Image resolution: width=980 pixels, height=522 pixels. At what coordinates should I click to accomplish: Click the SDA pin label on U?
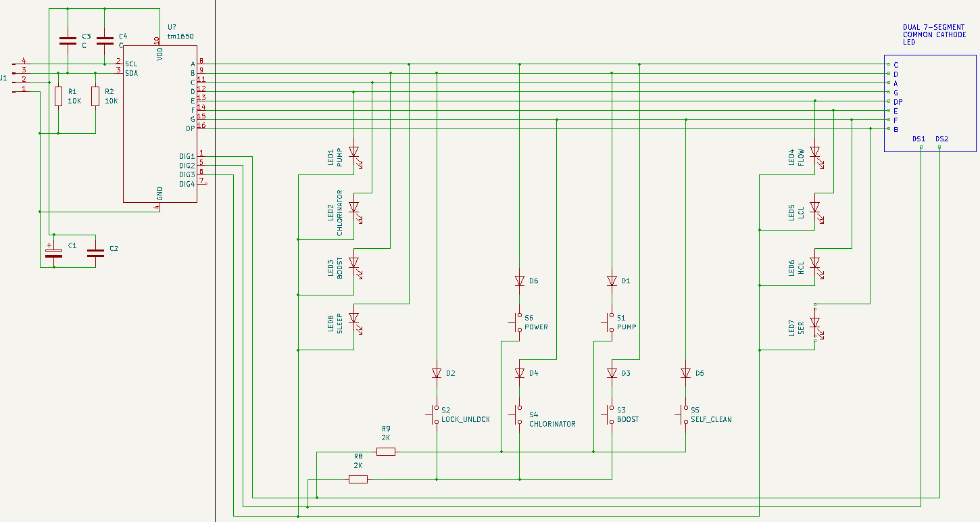point(131,73)
